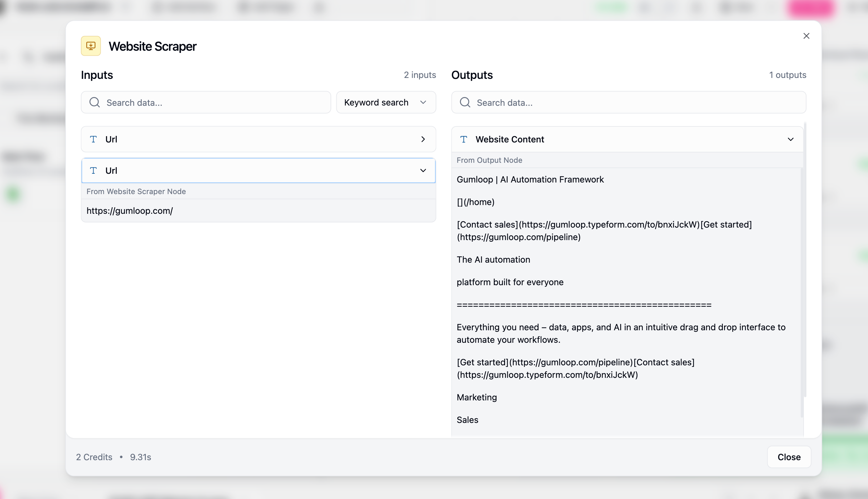The height and width of the screenshot is (499, 868).
Task: Open the Keyword search dropdown
Action: [386, 102]
